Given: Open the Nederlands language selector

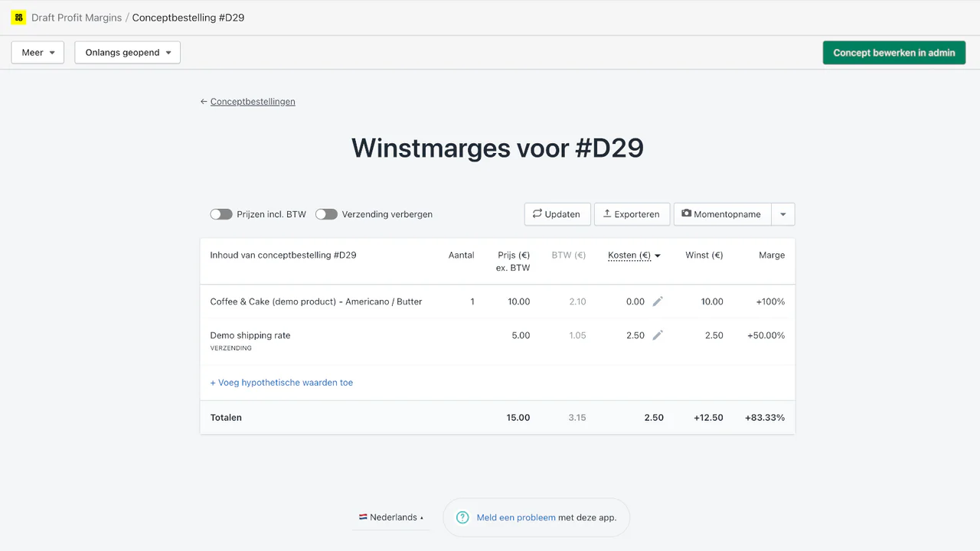Looking at the screenshot, I should 391,517.
